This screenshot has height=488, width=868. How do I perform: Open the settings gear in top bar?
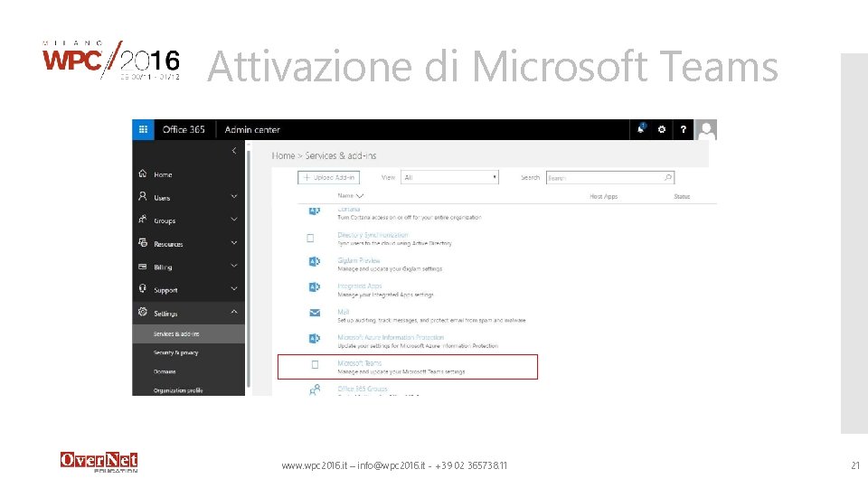[662, 129]
